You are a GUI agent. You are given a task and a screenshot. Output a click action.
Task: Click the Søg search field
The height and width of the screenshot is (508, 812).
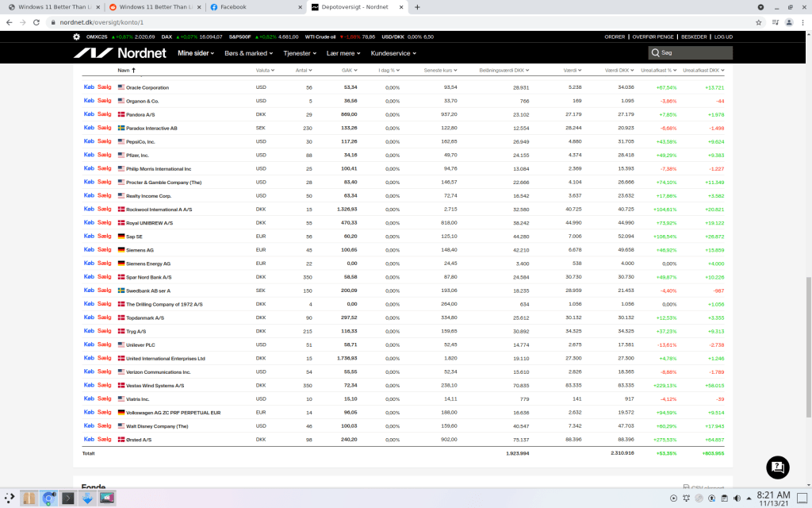[690, 53]
